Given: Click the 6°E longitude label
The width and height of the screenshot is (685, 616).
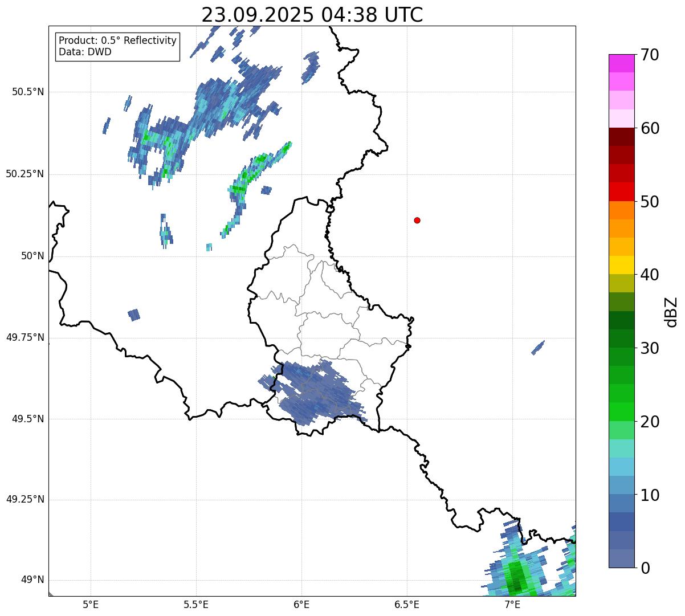Looking at the screenshot, I should coord(301,604).
